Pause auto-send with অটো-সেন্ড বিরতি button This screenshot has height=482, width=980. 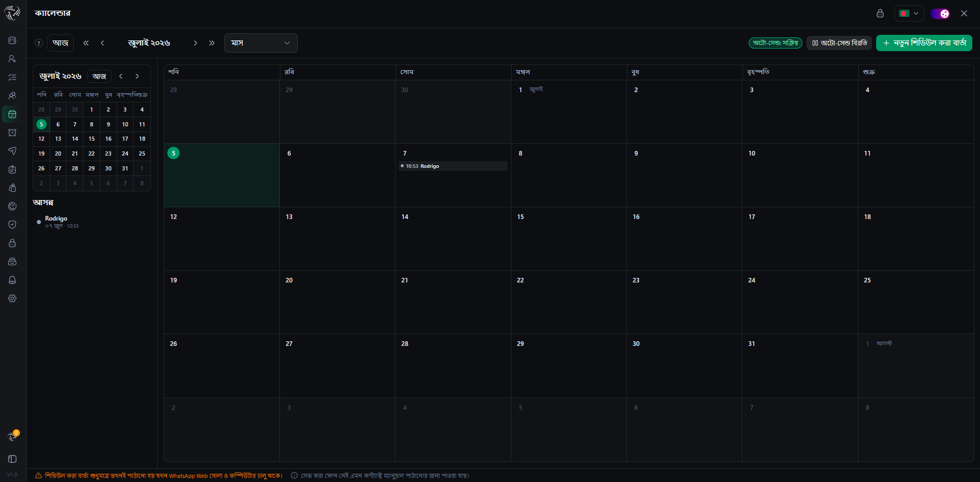click(839, 43)
